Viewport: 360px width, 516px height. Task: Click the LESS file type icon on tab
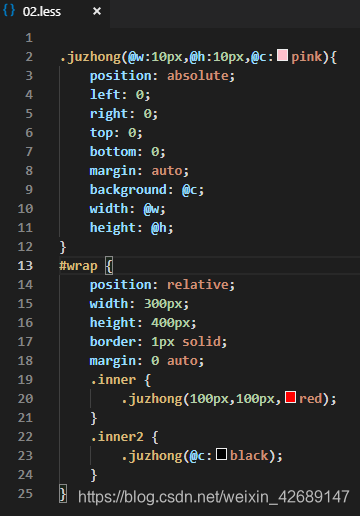click(x=9, y=10)
